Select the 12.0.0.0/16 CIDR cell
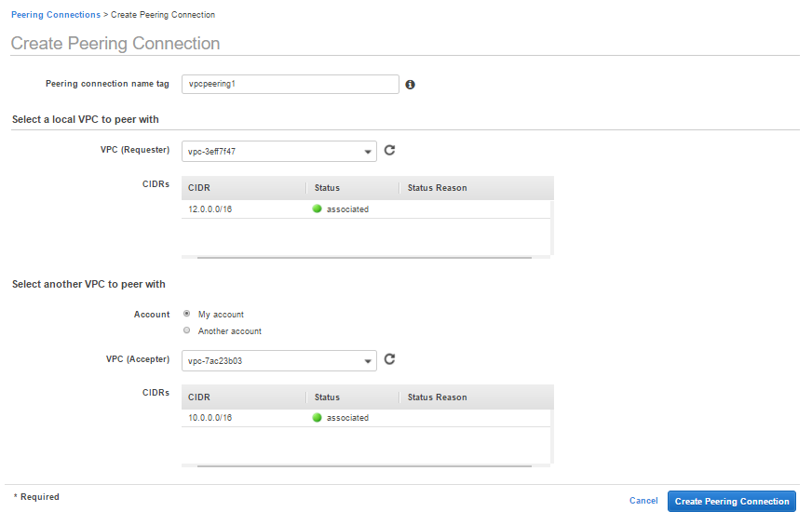 pyautogui.click(x=210, y=209)
